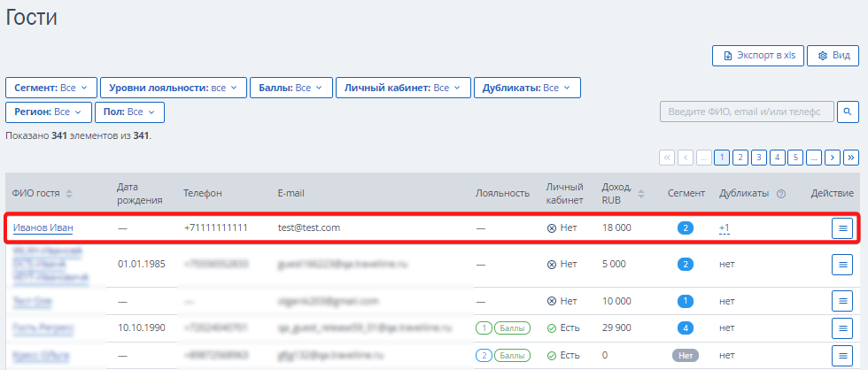Expand the Личный кабинет filter
This screenshot has width=868, height=370.
403,88
